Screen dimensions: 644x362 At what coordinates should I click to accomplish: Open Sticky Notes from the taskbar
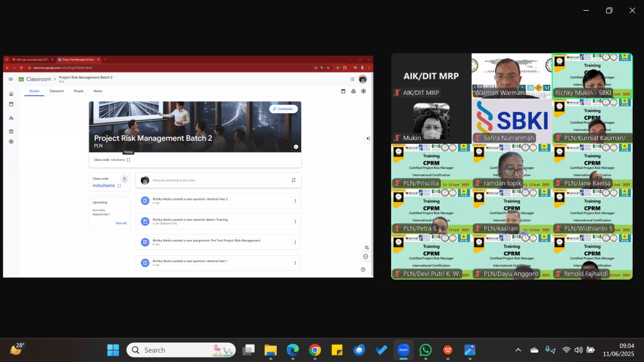click(x=337, y=349)
